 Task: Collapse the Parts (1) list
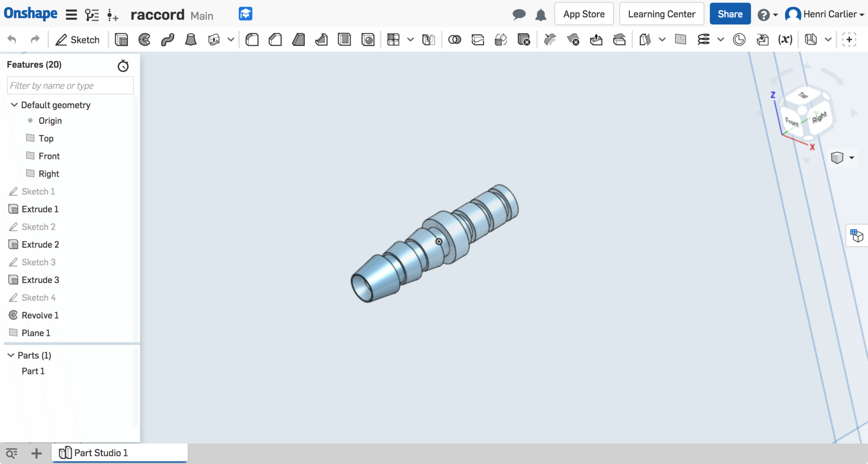pos(11,355)
